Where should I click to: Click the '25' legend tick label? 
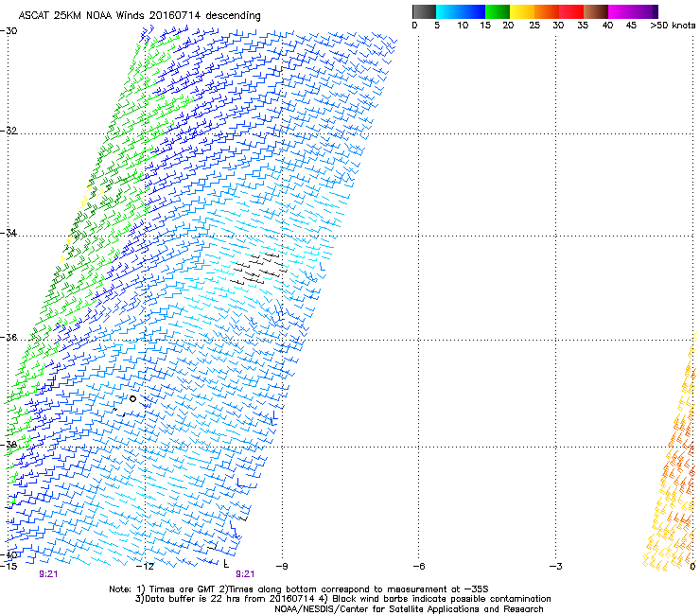(534, 26)
